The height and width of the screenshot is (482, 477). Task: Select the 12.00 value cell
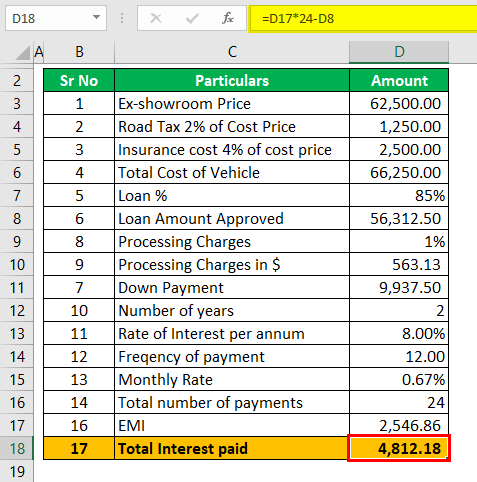click(x=399, y=357)
